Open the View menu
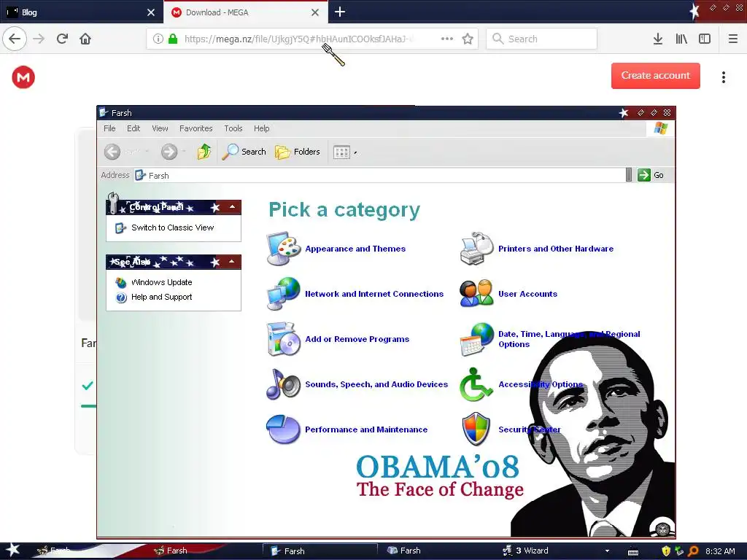 coord(160,128)
